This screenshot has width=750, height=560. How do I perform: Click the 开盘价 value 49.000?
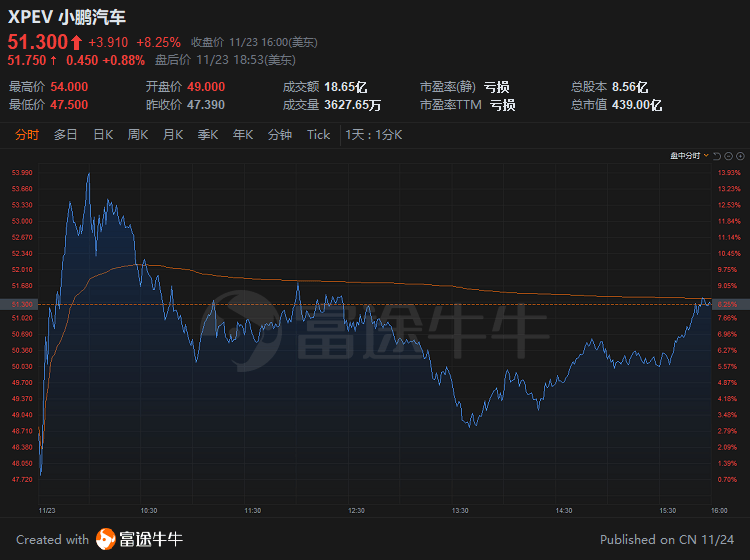click(206, 87)
